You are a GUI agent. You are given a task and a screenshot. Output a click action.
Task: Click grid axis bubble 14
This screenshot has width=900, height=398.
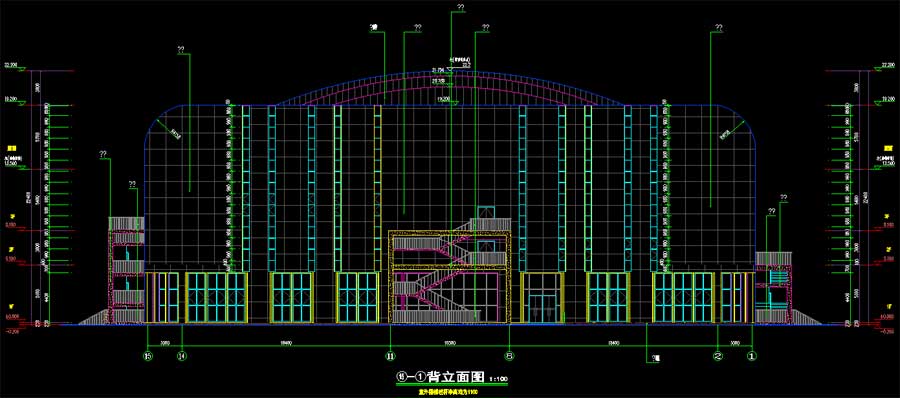pos(182,356)
